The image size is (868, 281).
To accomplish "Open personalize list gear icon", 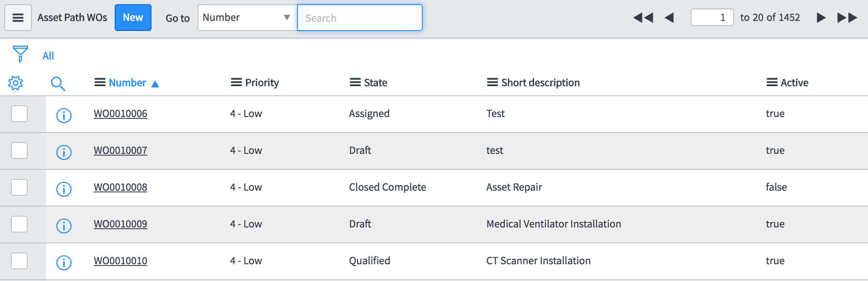I will (15, 83).
